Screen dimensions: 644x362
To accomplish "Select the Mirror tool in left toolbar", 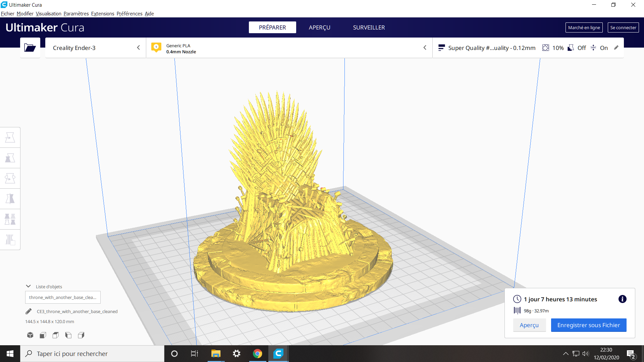I will point(10,199).
